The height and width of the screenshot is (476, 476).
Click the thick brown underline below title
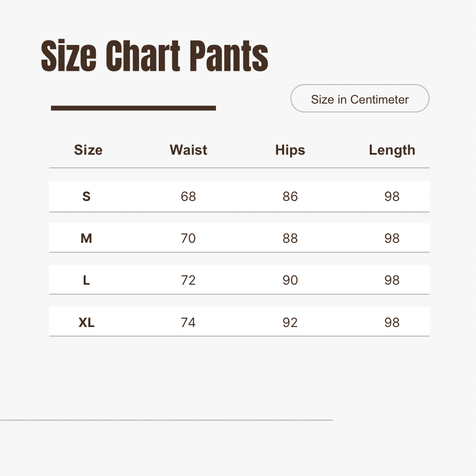[134, 108]
